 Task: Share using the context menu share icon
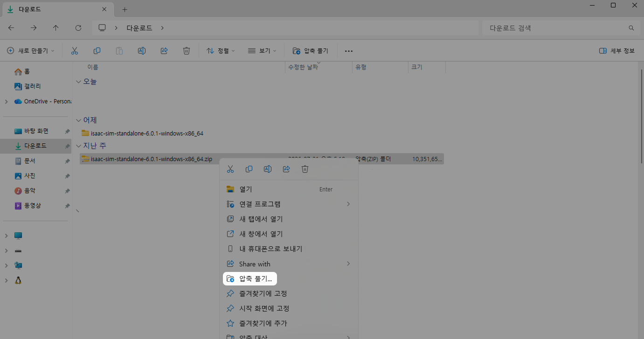point(286,169)
